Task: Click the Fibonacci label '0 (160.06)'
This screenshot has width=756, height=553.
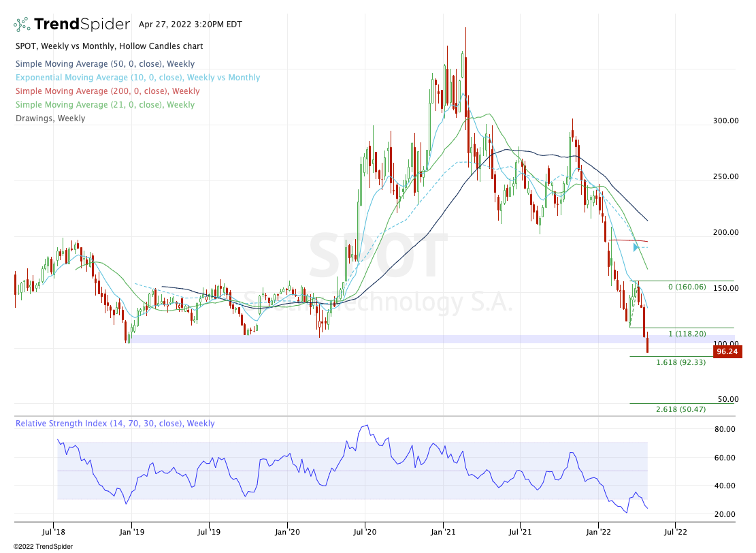Action: 687,287
